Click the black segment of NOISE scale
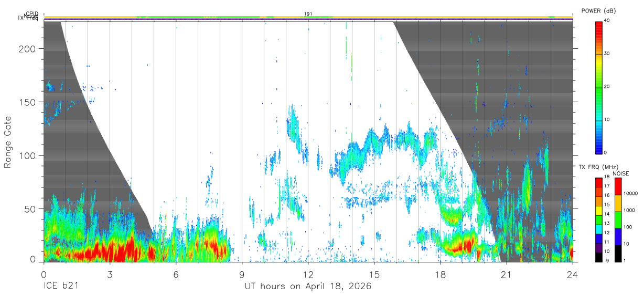 pyautogui.click(x=618, y=254)
